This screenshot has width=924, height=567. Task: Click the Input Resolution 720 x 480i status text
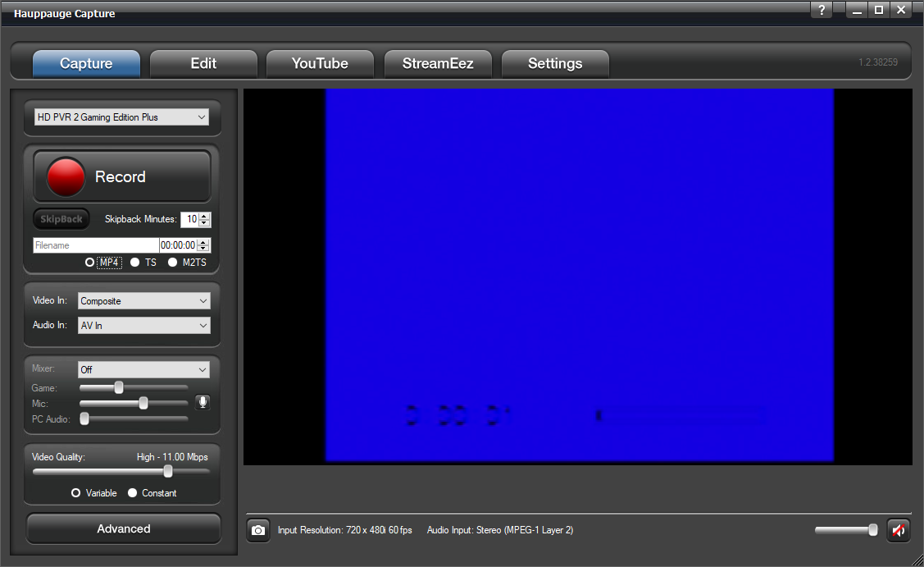point(344,530)
